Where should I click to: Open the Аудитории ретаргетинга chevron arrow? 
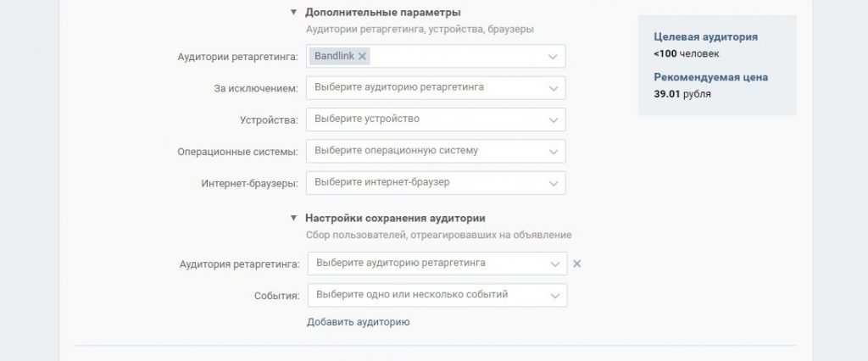pyautogui.click(x=553, y=57)
